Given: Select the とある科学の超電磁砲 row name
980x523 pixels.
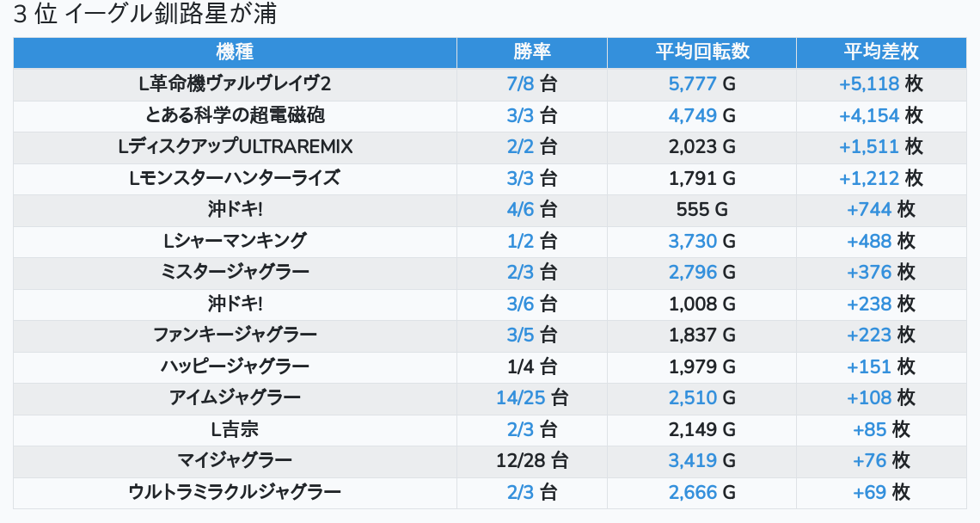Looking at the screenshot, I should (235, 115).
